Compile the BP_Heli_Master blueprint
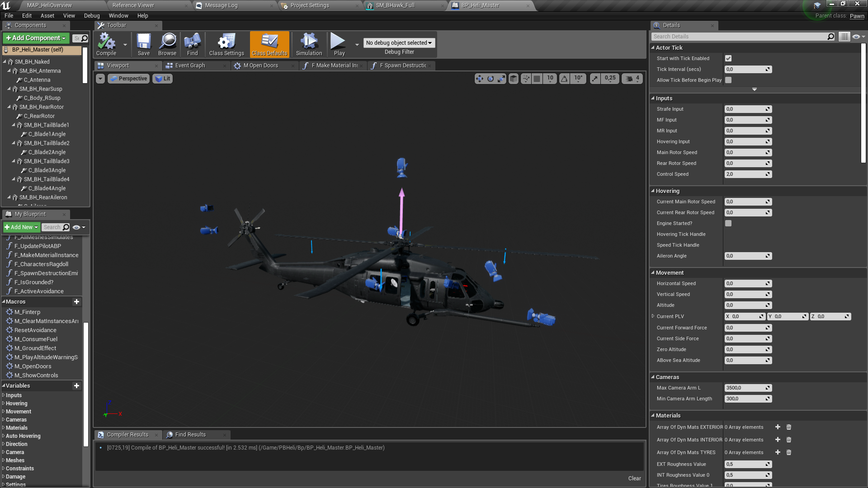Viewport: 868px width, 488px height. (106, 44)
